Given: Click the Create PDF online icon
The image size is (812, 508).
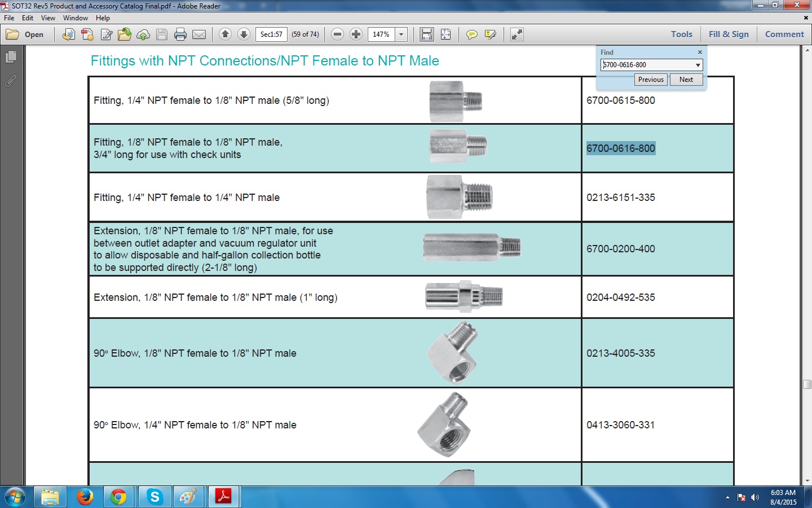Looking at the screenshot, I should tap(87, 34).
